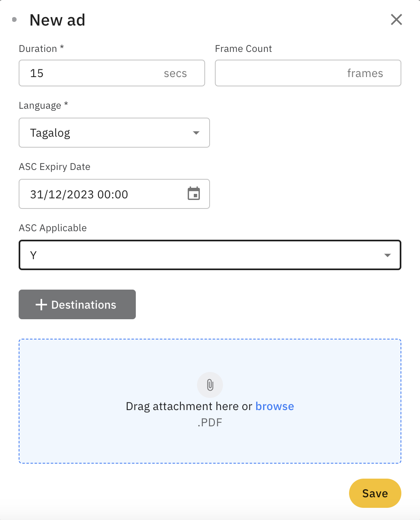The height and width of the screenshot is (520, 420).
Task: Click the plus icon on Destinations button
Action: pyautogui.click(x=41, y=304)
